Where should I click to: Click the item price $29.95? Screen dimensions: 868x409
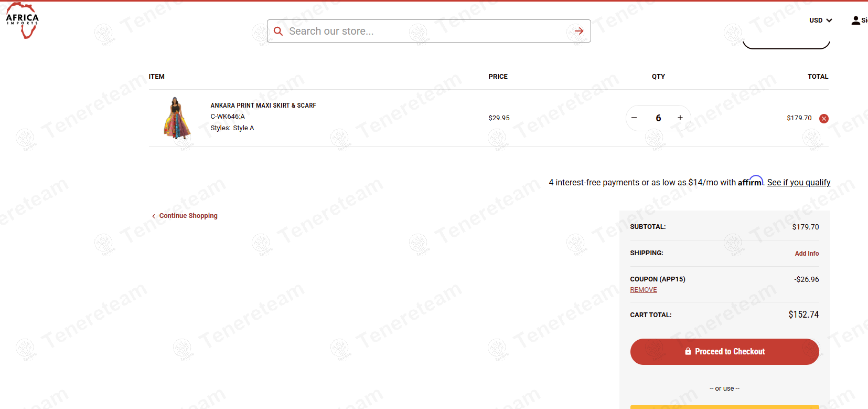[499, 118]
